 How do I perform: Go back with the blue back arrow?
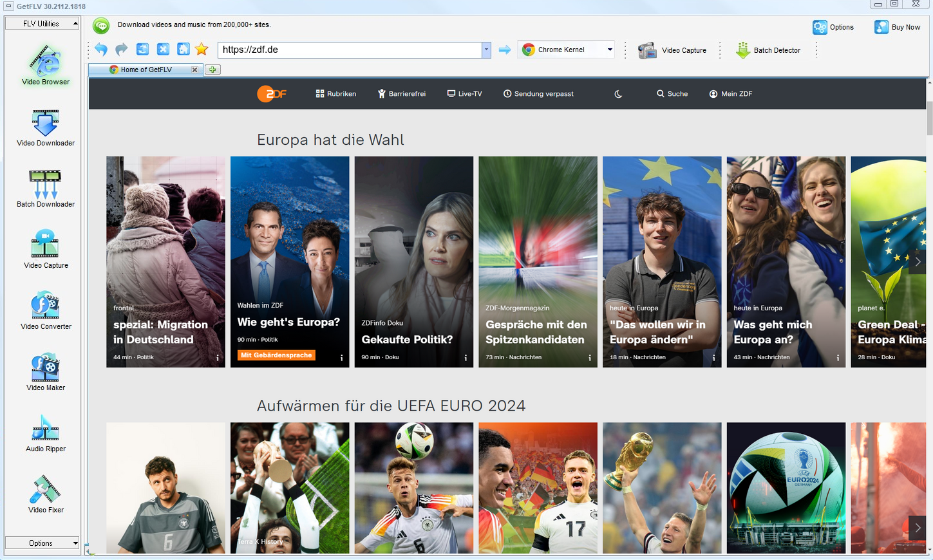coord(101,50)
